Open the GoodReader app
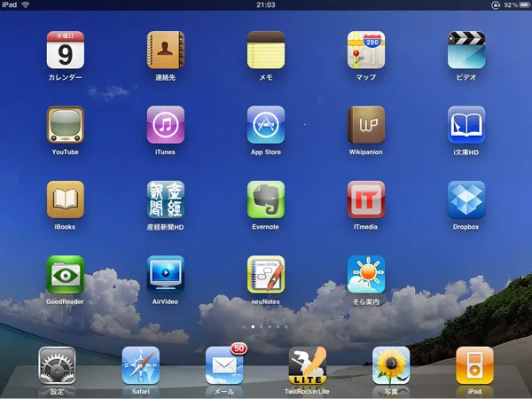This screenshot has height=399, width=532. point(65,274)
